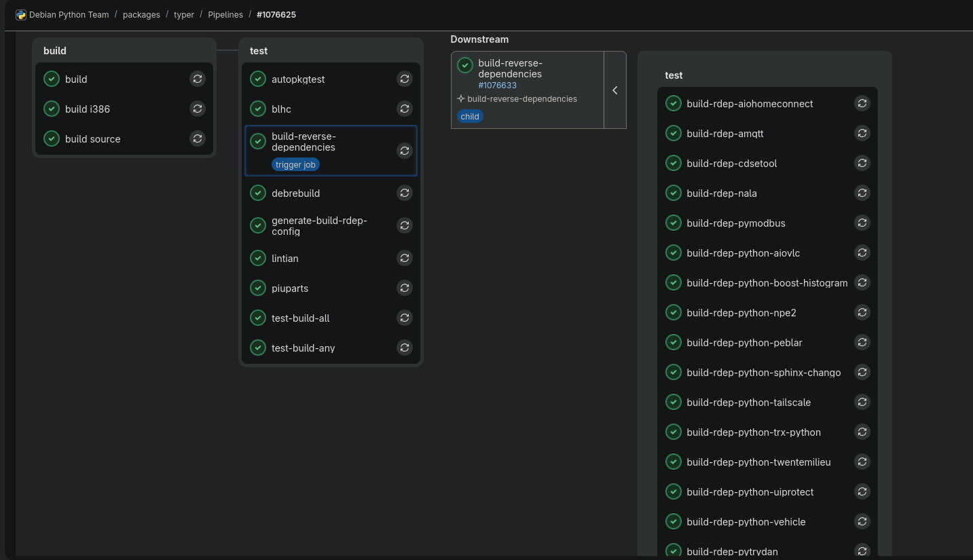The image size is (973, 560).
Task: Click the success check on build-rdep-amqtt
Action: click(x=674, y=133)
